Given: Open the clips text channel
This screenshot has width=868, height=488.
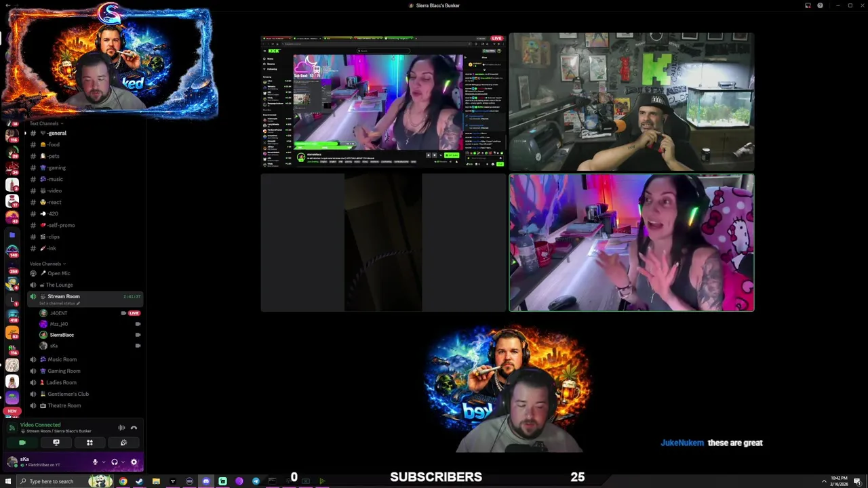Looking at the screenshot, I should click(x=85, y=237).
